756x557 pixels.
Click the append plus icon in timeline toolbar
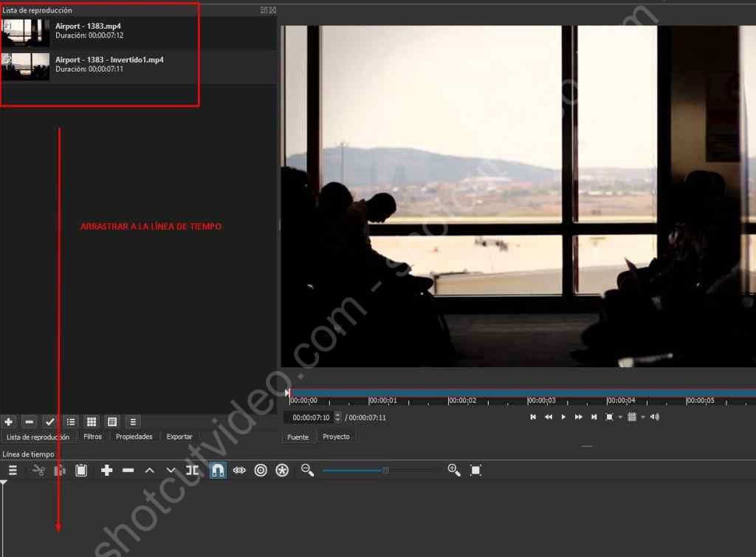106,470
